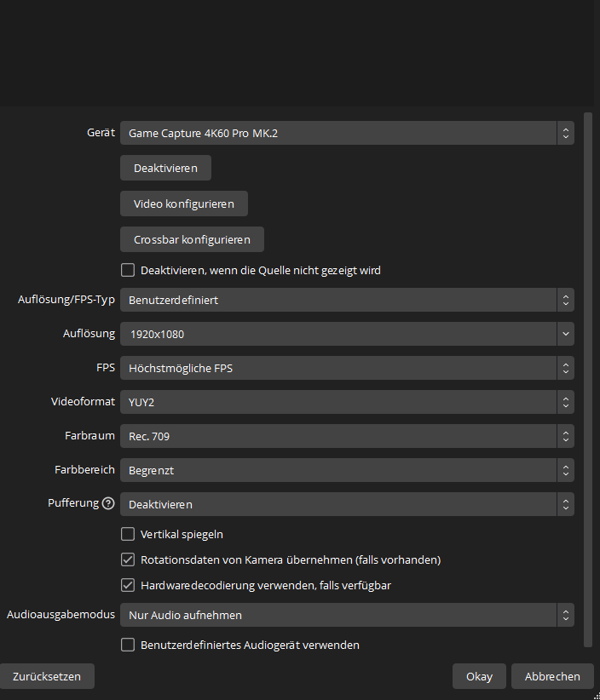Change the Videoformat YUY2 dropdown
600x700 pixels.
346,402
